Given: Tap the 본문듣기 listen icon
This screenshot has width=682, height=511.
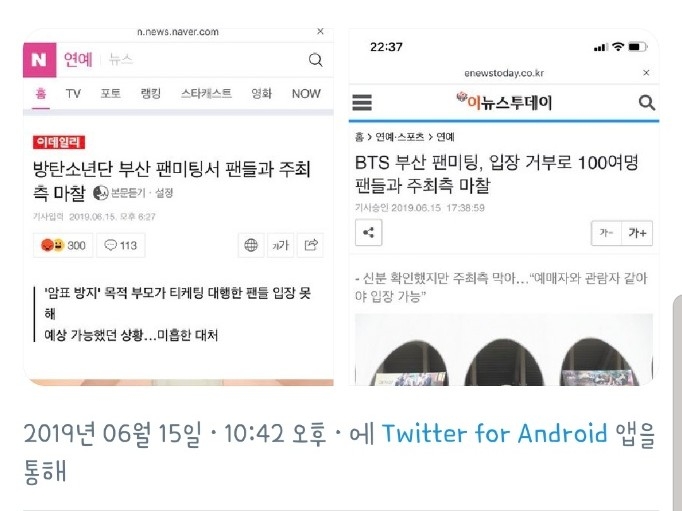Looking at the screenshot, I should pos(100,193).
